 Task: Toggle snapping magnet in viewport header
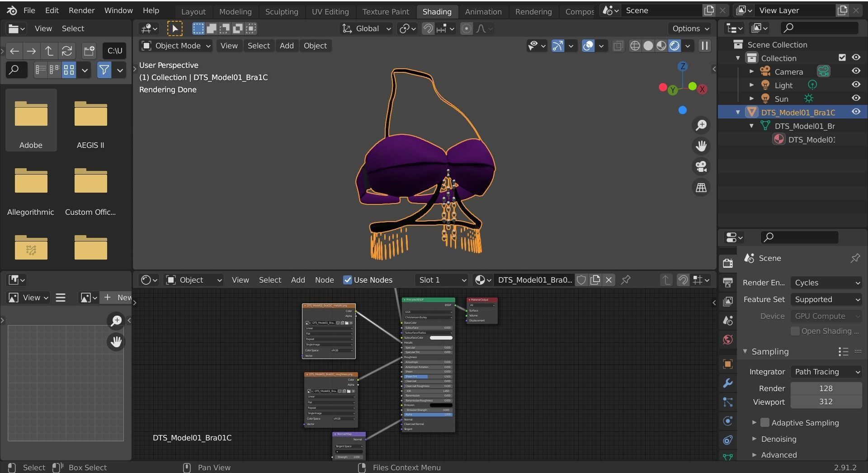pyautogui.click(x=428, y=28)
